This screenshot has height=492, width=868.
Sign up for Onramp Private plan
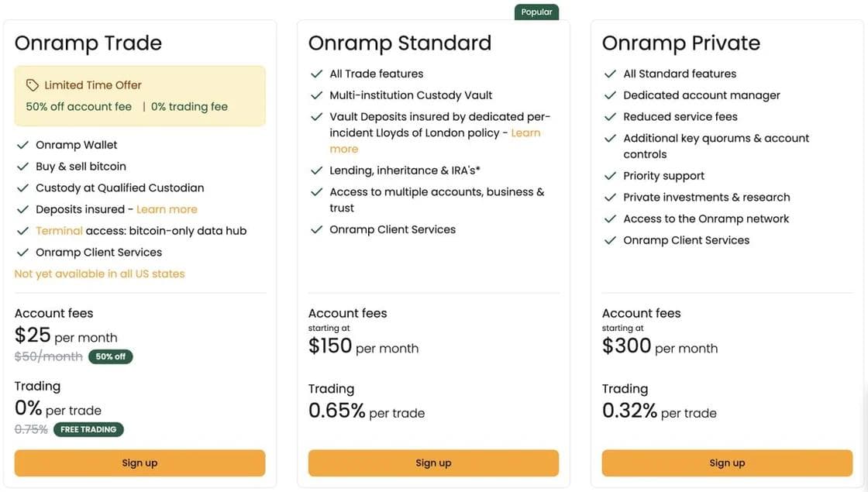coord(727,463)
